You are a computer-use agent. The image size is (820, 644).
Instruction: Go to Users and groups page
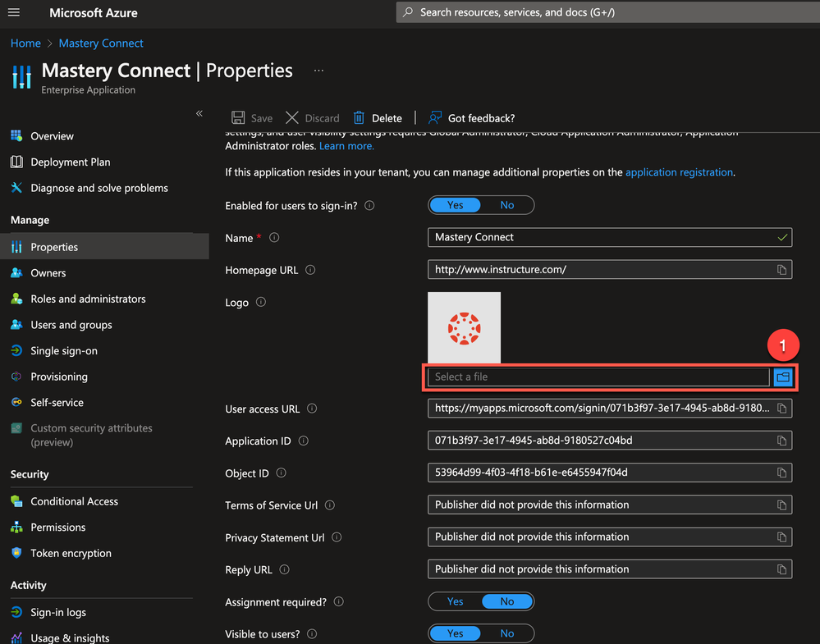(71, 325)
